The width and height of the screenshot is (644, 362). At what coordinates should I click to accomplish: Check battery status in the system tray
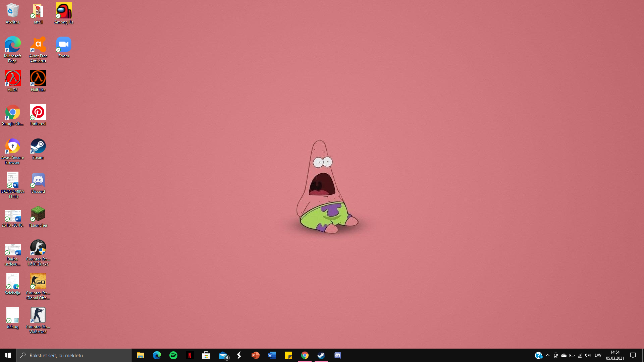click(572, 355)
